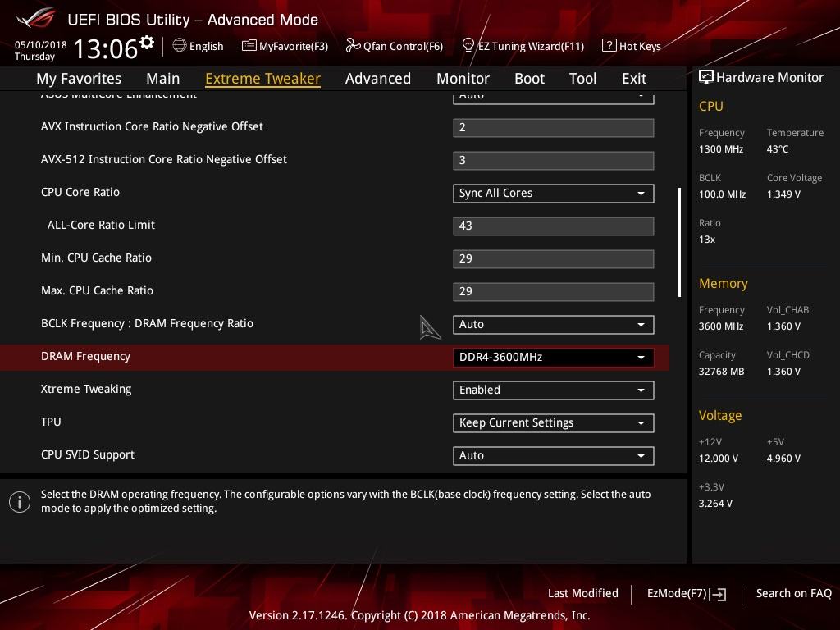Open the Advanced tab
The height and width of the screenshot is (630, 840).
[377, 78]
